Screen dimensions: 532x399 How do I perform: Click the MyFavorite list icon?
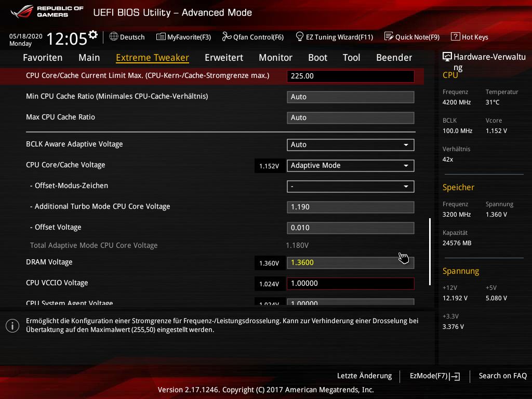coord(161,37)
